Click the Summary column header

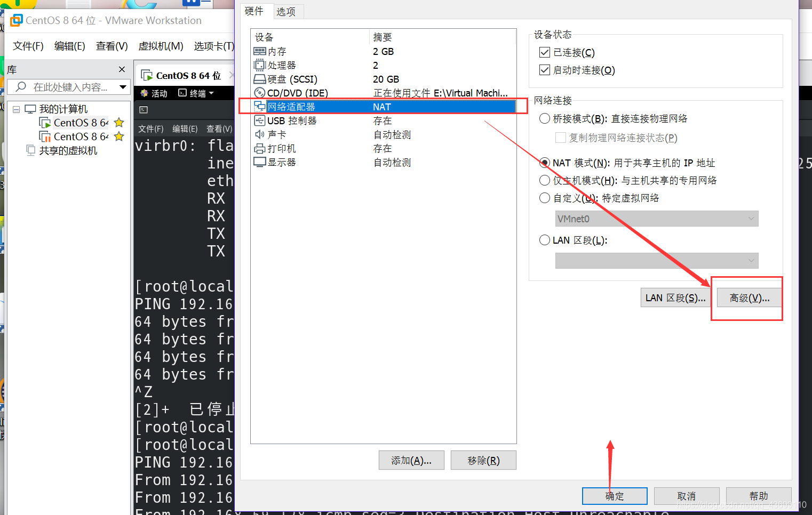pos(383,37)
